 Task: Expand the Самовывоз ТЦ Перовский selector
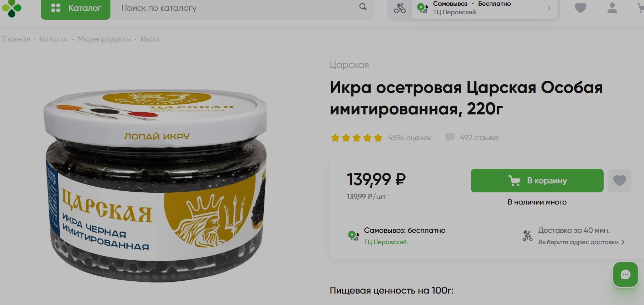point(485,8)
